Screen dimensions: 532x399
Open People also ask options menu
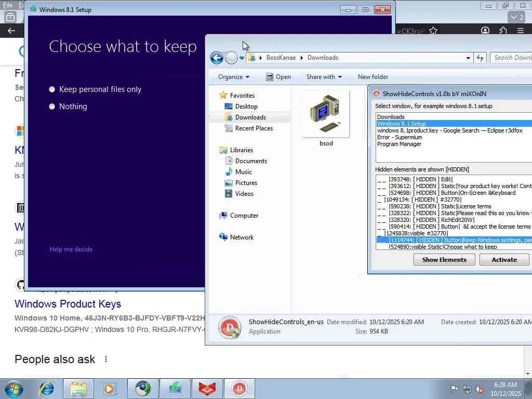click(106, 359)
